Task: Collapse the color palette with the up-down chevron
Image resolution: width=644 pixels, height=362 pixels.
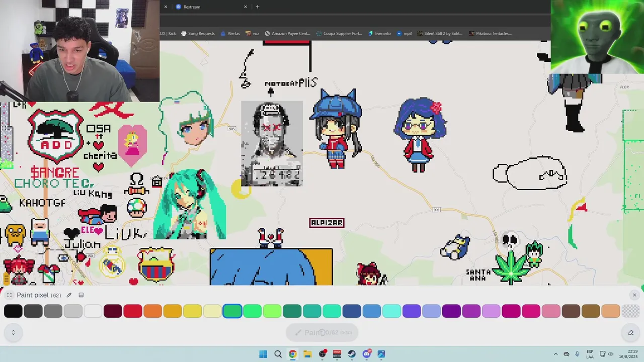Action: coord(13,332)
